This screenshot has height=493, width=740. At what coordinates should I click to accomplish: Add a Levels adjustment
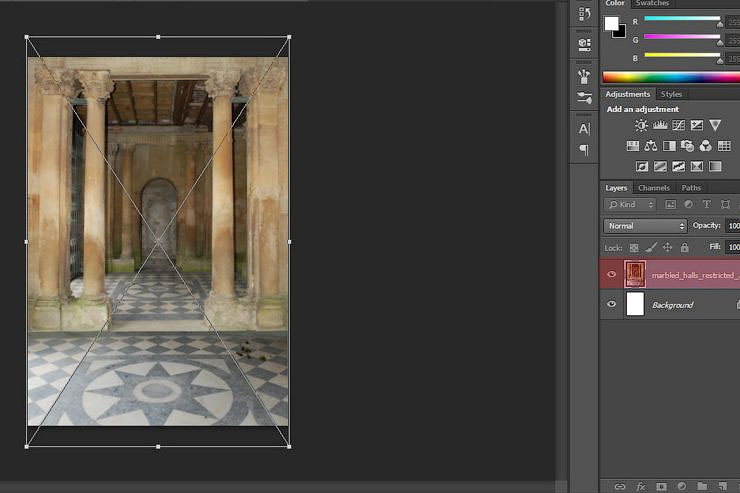660,125
